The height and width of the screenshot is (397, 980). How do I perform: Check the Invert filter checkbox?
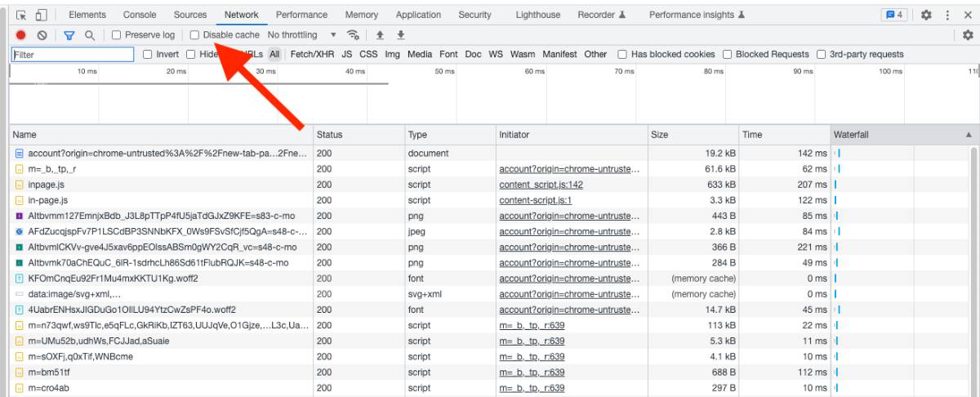click(148, 55)
